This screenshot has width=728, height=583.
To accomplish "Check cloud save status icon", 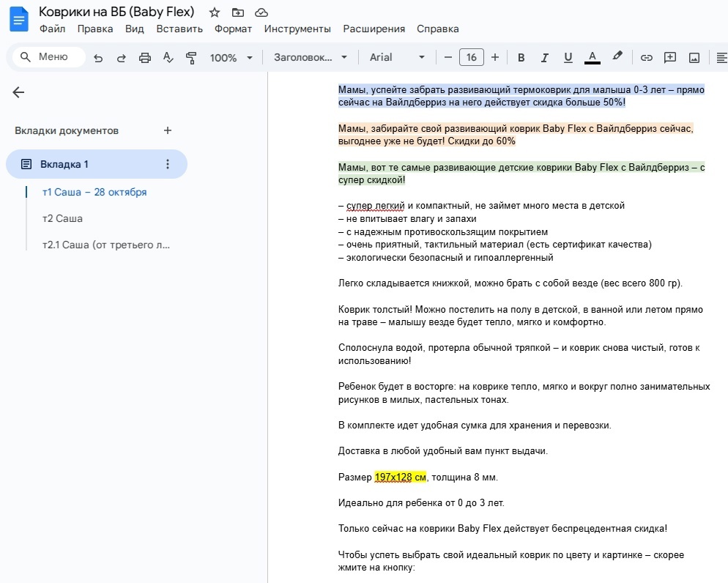I will 262,12.
